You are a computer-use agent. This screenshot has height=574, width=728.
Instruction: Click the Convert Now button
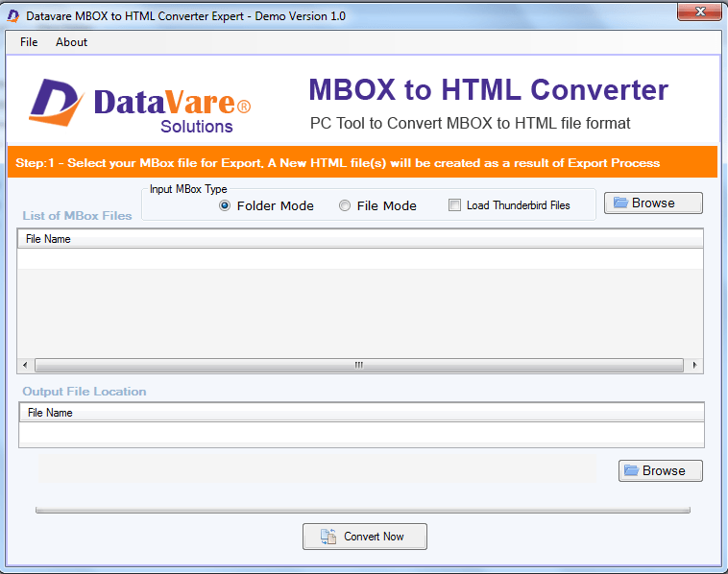pyautogui.click(x=365, y=537)
